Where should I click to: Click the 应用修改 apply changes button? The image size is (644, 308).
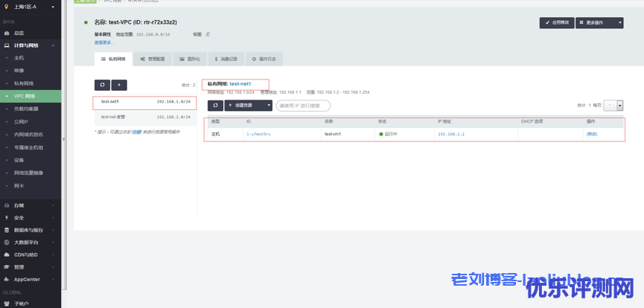click(556, 23)
